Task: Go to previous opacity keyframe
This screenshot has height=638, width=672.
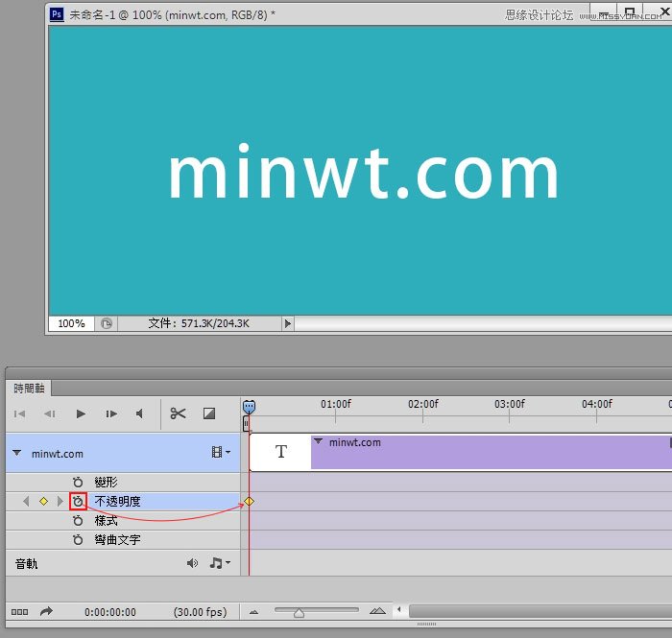Action: tap(26, 501)
